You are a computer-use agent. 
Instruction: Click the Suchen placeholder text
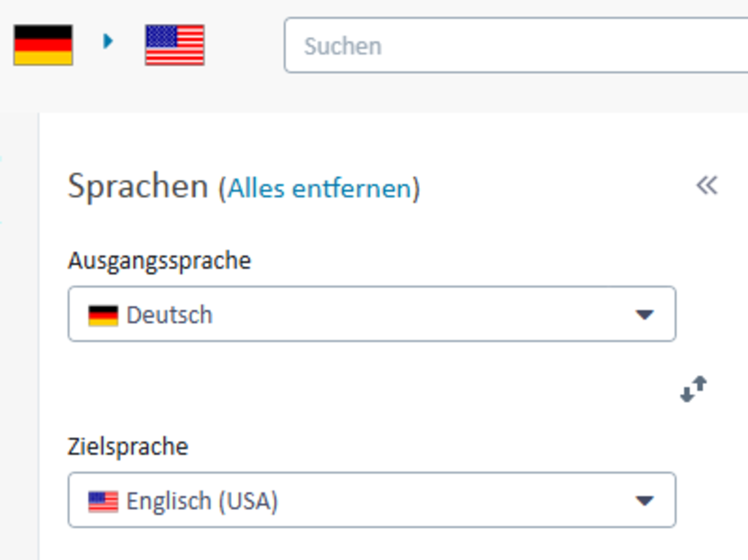coord(342,46)
